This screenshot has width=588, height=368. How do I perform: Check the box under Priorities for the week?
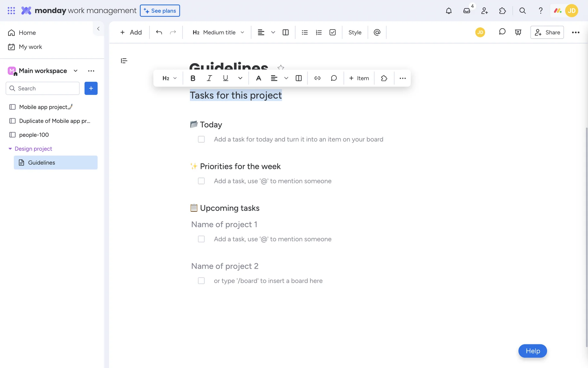pyautogui.click(x=201, y=181)
